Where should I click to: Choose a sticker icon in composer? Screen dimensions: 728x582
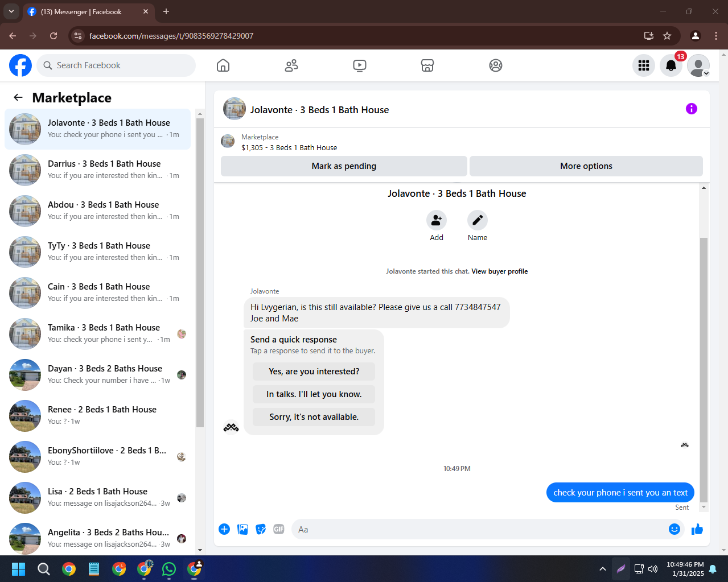point(261,529)
